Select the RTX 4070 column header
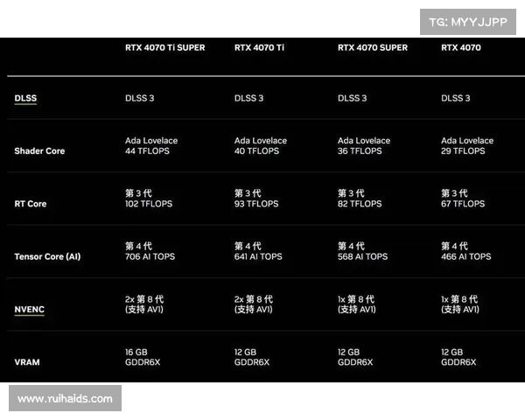This screenshot has height=420, width=525. tap(460, 47)
